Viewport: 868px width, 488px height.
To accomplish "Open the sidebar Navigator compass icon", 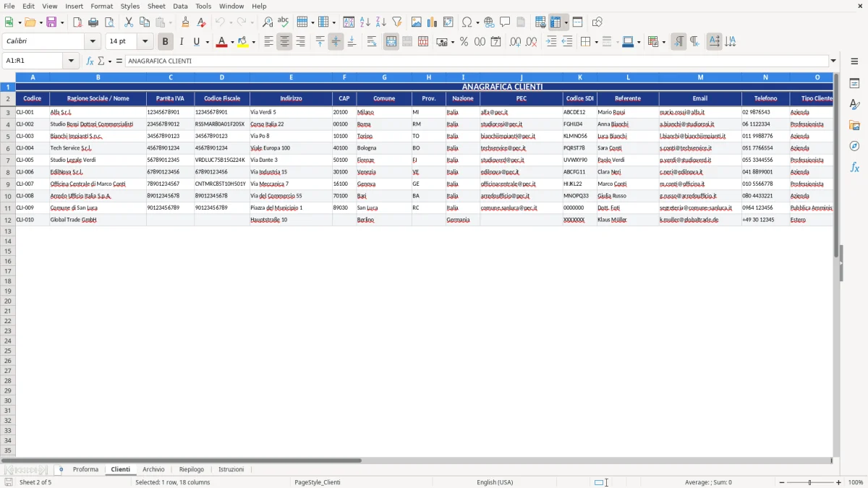I will [x=855, y=147].
